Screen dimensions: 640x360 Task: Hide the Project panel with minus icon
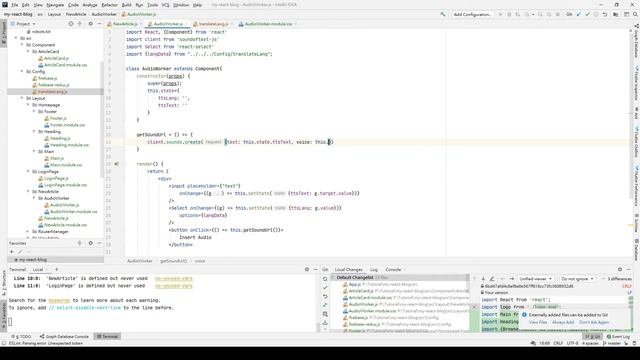tap(99, 24)
